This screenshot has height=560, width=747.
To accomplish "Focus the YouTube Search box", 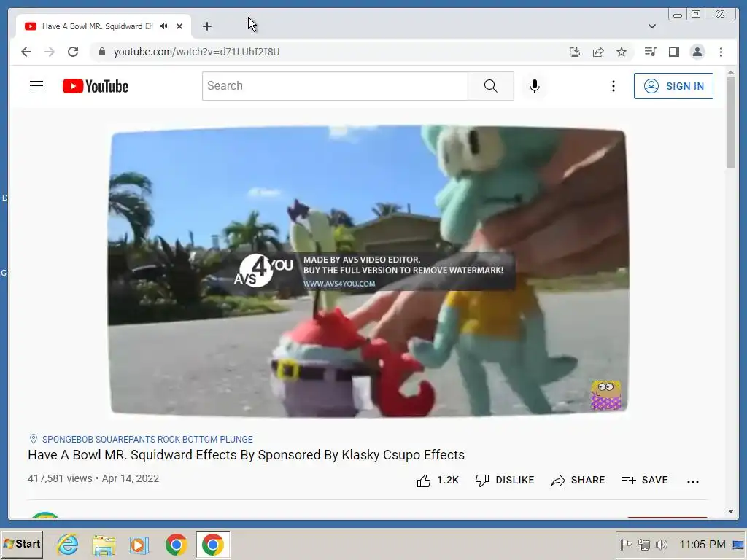I will click(335, 86).
